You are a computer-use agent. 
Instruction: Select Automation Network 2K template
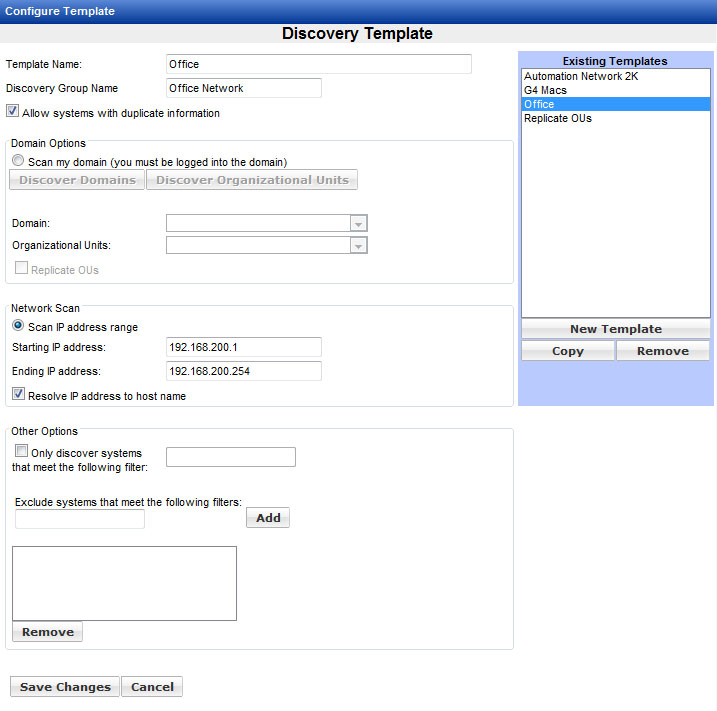pos(581,76)
